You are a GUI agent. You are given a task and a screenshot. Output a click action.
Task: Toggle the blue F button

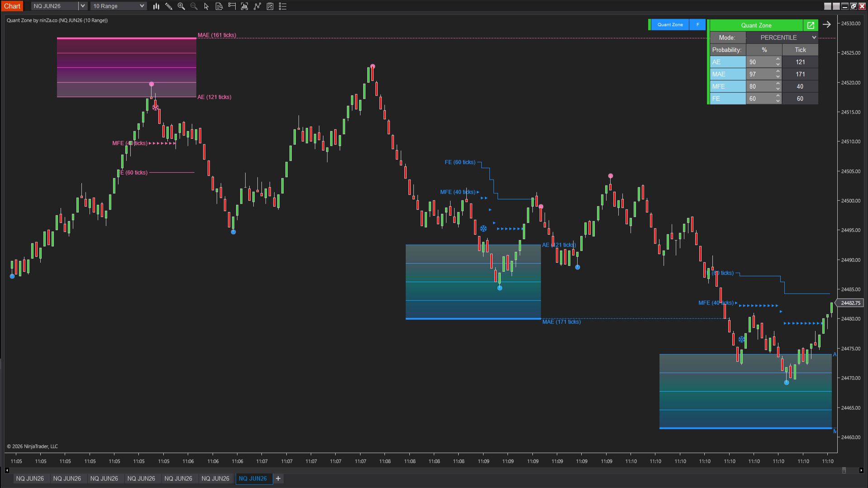(x=697, y=25)
